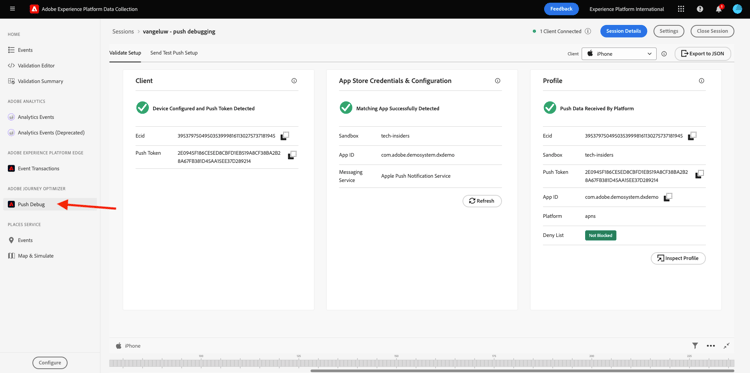Open timeline filter icon
The height and width of the screenshot is (373, 750).
coord(695,345)
